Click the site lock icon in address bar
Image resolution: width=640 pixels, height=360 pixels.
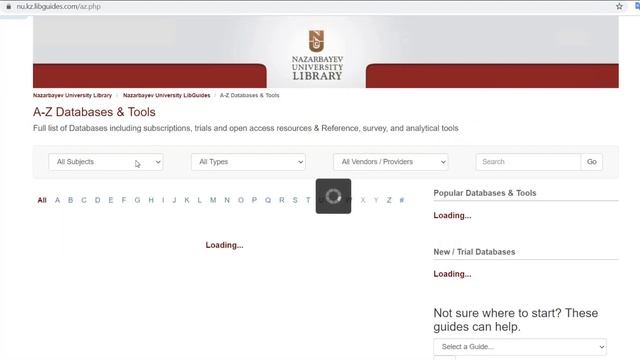[9, 7]
